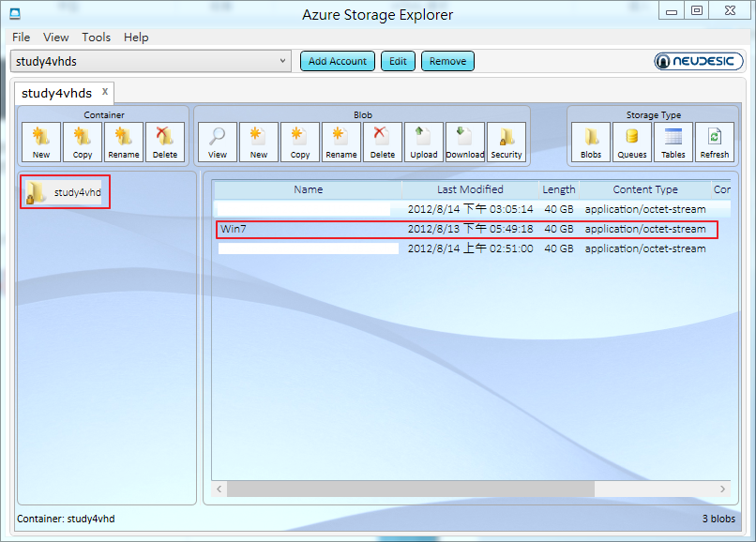Click the Add Account button
Viewport: 756px width, 542px height.
tap(338, 61)
